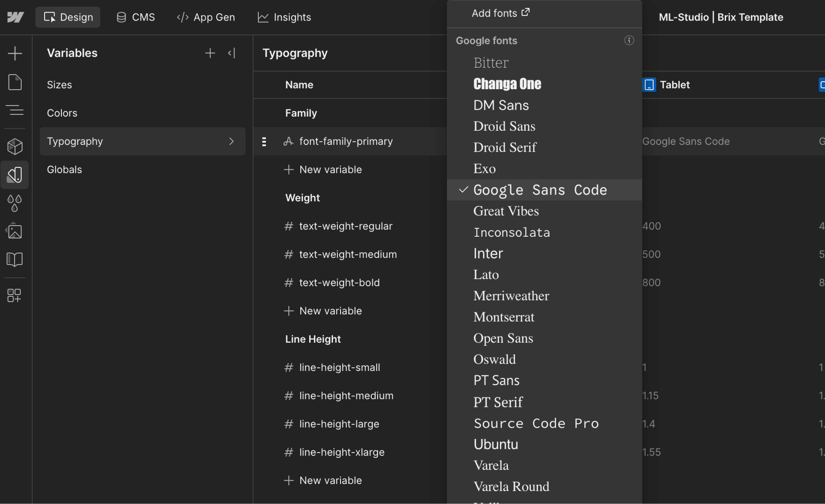Screen dimensions: 825x504
Task: Open the Libraries panel
Action: 15,259
